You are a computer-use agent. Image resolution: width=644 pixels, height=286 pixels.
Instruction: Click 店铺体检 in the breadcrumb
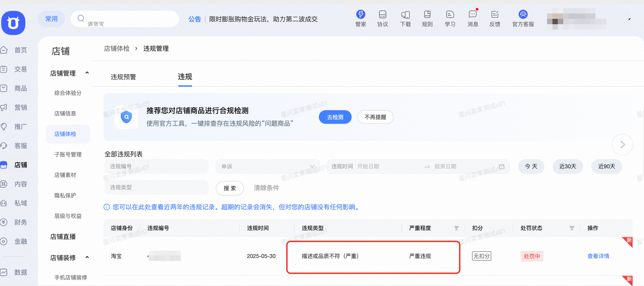(117, 48)
